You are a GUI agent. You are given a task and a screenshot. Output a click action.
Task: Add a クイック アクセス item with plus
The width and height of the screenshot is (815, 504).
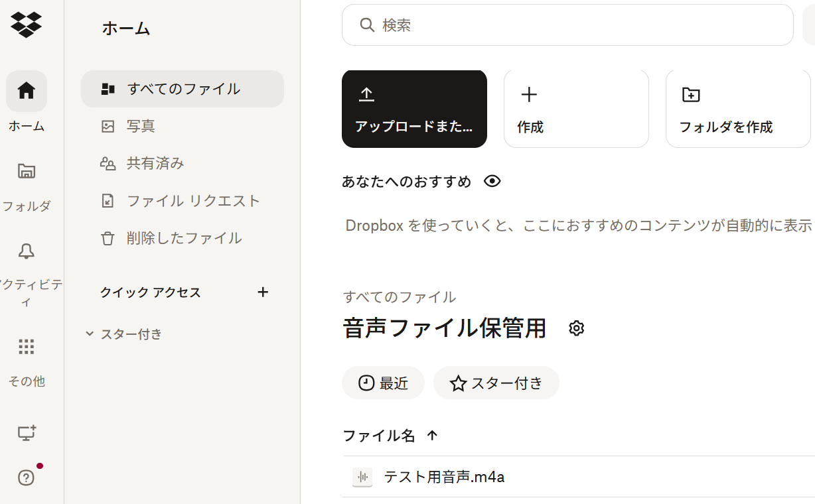pyautogui.click(x=263, y=292)
